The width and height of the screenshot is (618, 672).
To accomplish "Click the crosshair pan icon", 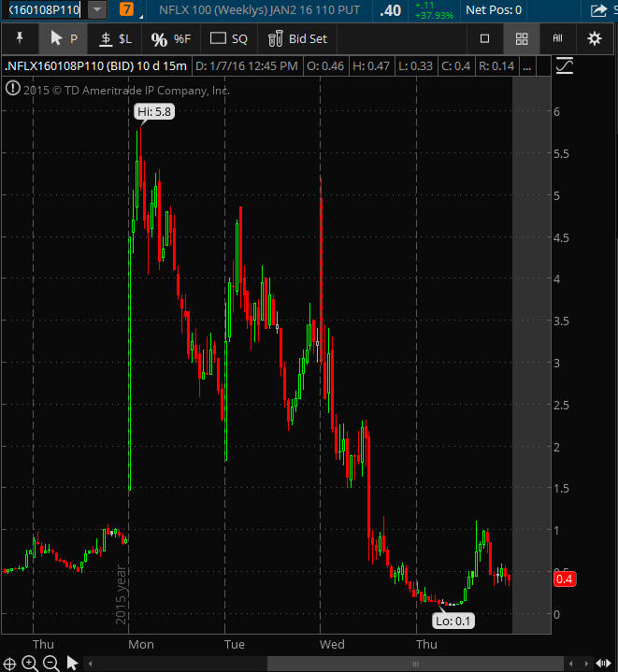I will (x=9, y=663).
